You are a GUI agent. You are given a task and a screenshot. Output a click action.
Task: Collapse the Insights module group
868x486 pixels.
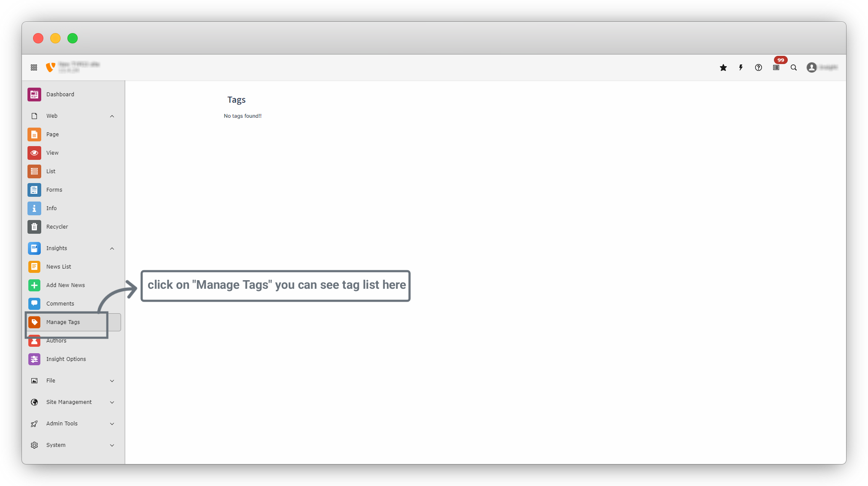(x=112, y=248)
